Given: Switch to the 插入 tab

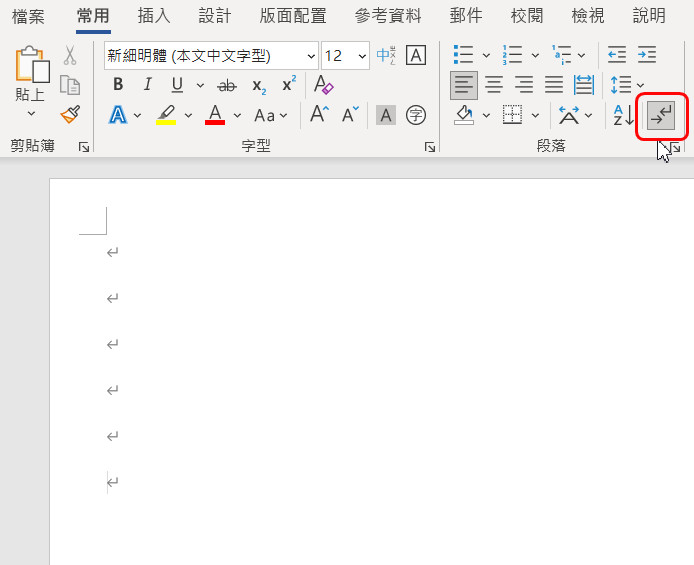Looking at the screenshot, I should 154,16.
